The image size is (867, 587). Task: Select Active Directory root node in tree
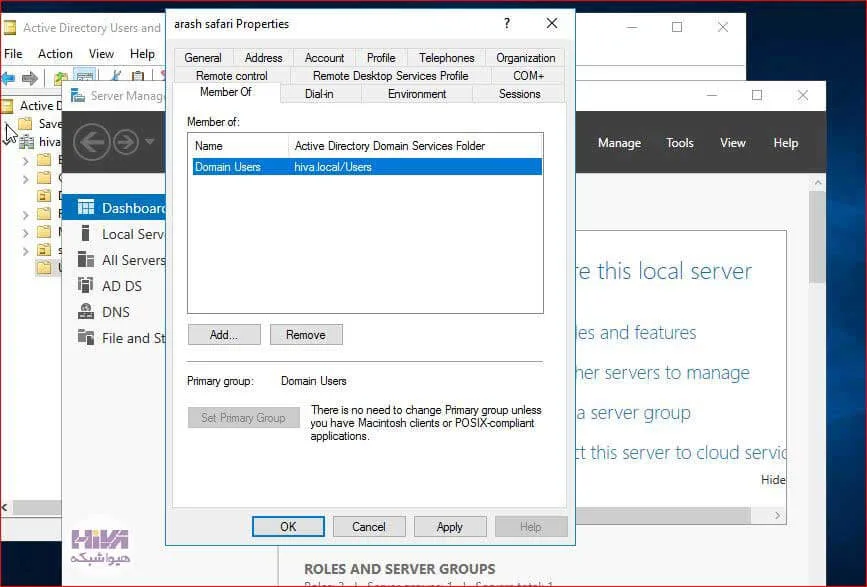point(32,106)
